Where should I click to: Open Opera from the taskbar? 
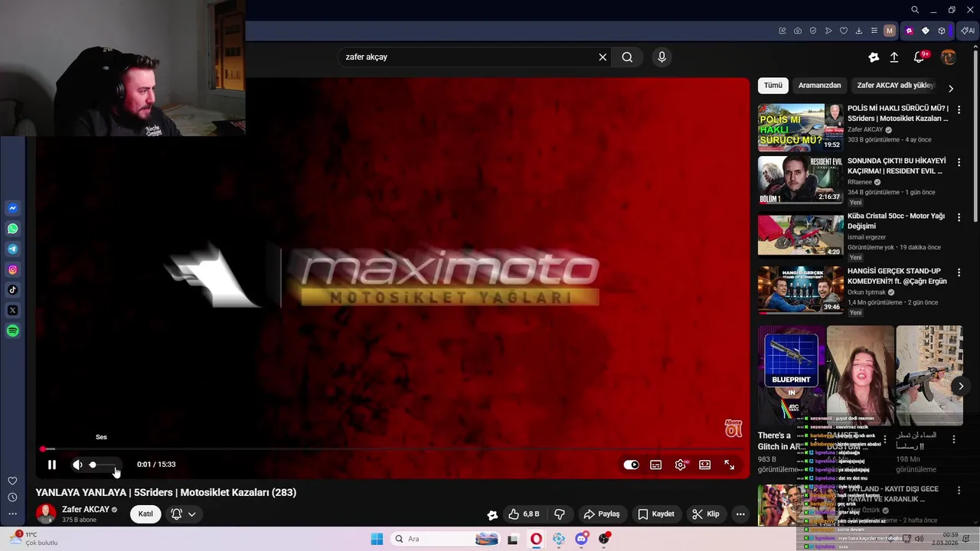click(x=536, y=539)
